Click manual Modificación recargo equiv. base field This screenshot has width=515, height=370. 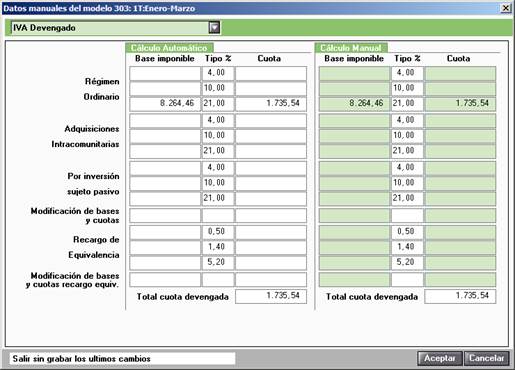point(354,279)
